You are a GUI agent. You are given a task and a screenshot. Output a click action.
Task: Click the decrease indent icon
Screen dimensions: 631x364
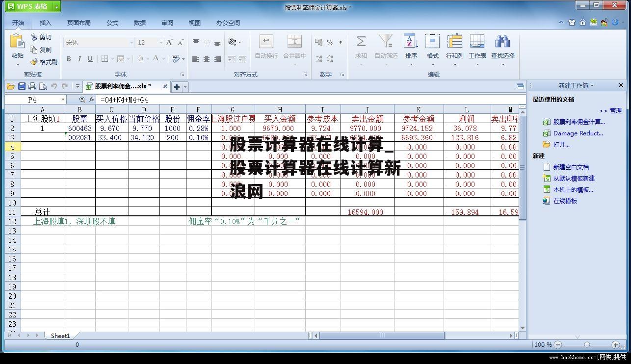pyautogui.click(x=232, y=59)
